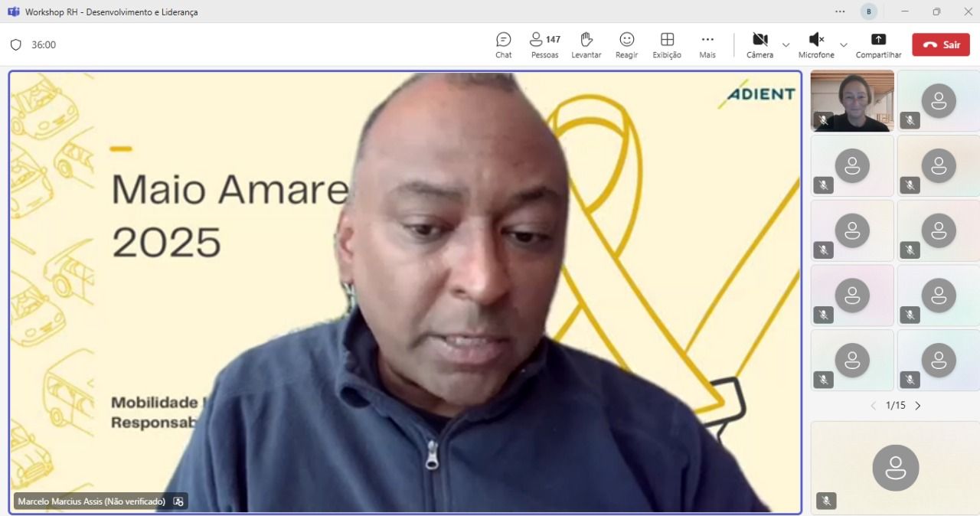The width and height of the screenshot is (980, 516).
Task: Open the Chat panel
Action: click(x=503, y=44)
